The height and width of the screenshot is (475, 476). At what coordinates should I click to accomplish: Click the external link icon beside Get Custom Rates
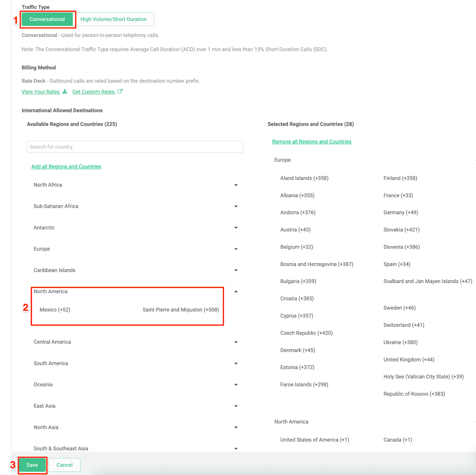click(120, 92)
